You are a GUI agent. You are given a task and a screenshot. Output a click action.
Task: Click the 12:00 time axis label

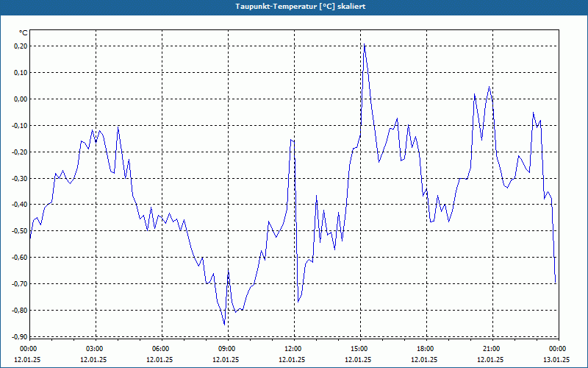(x=293, y=349)
